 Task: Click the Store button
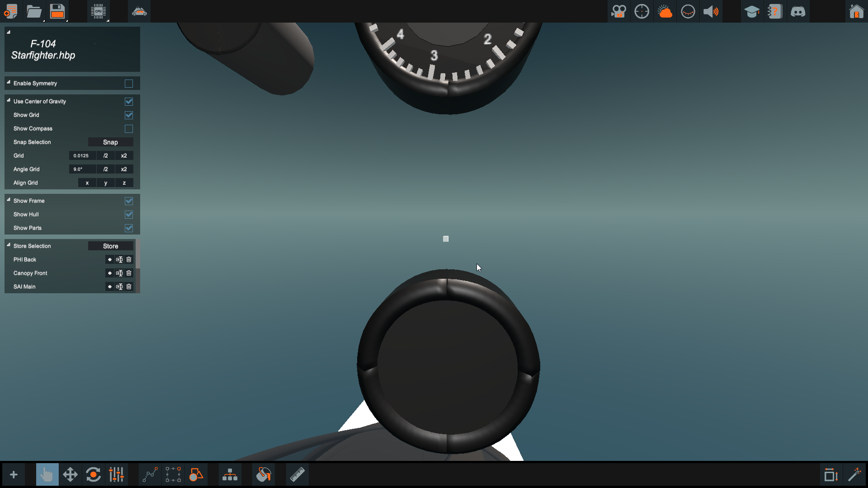tap(110, 246)
